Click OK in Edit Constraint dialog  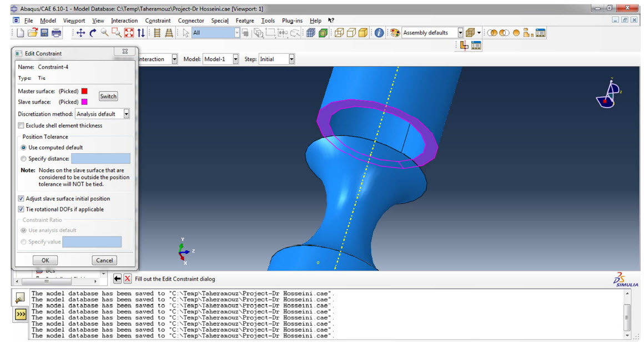click(45, 260)
